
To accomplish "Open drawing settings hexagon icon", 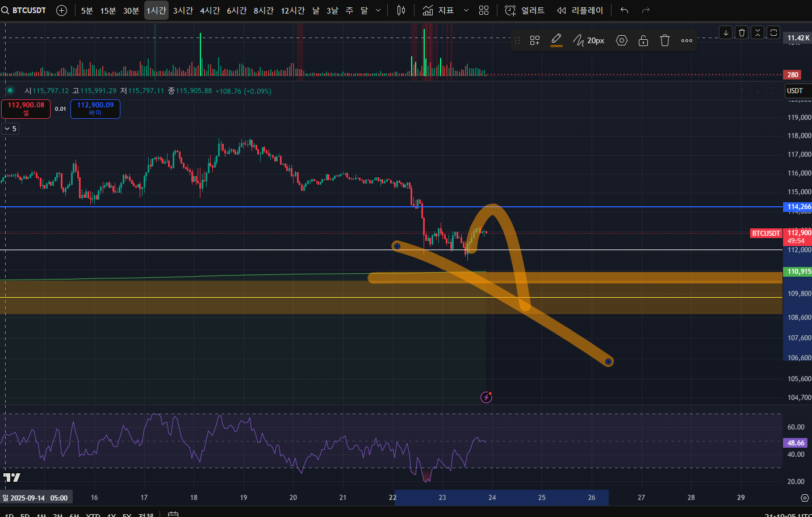I will tap(622, 40).
